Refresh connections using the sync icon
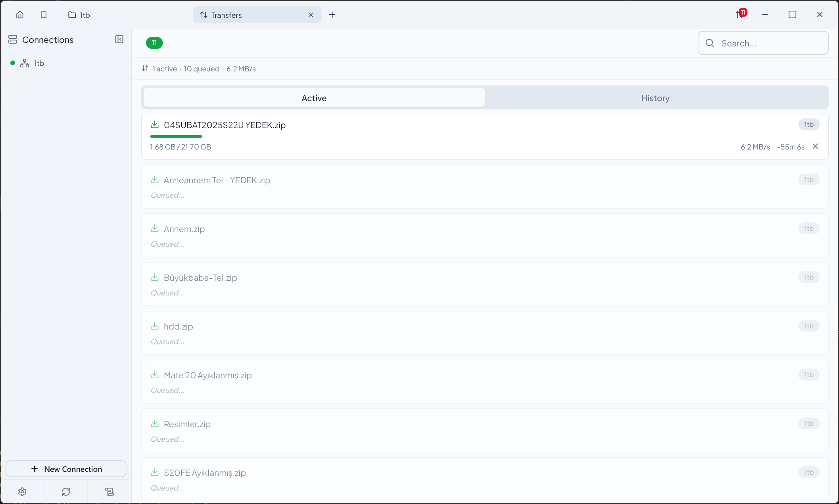The width and height of the screenshot is (839, 504). (66, 491)
